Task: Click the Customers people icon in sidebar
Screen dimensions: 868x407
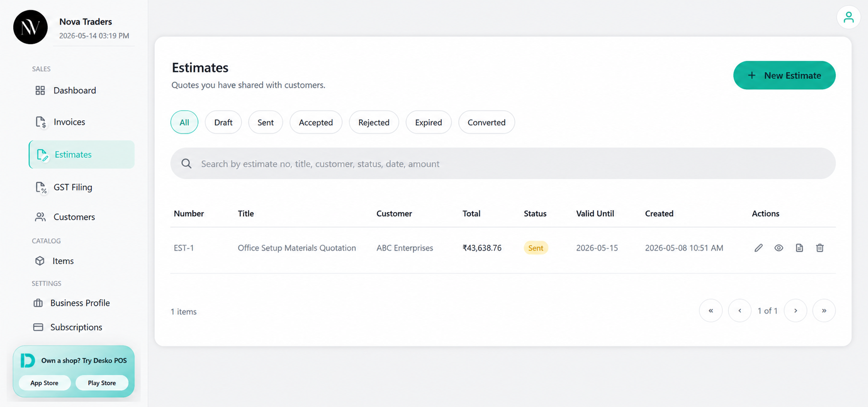Action: (40, 217)
